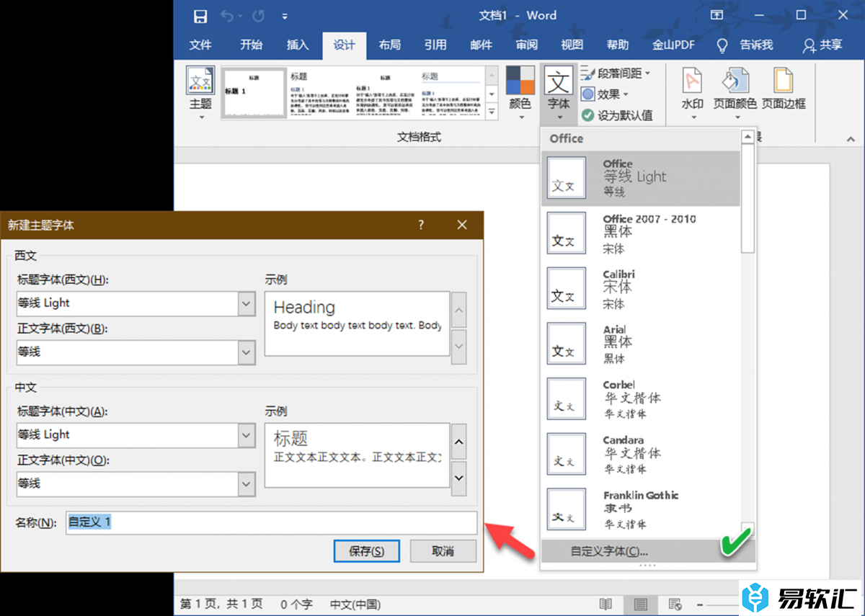Expand the document format gallery More arrow
Viewport: 865px width, 616px height.
pos(492,112)
